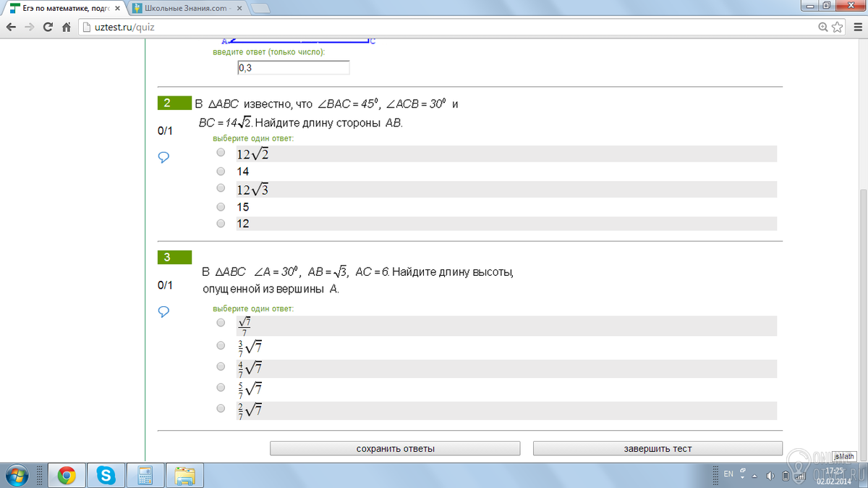
Task: Open the EN language indicator in tray
Action: pyautogui.click(x=728, y=474)
